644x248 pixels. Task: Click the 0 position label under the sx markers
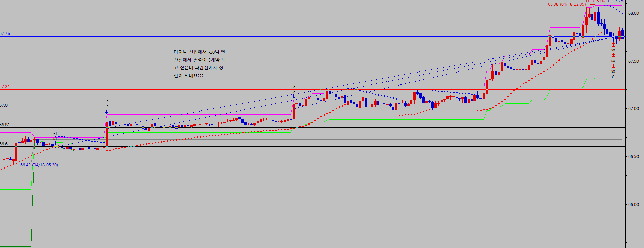click(x=613, y=77)
